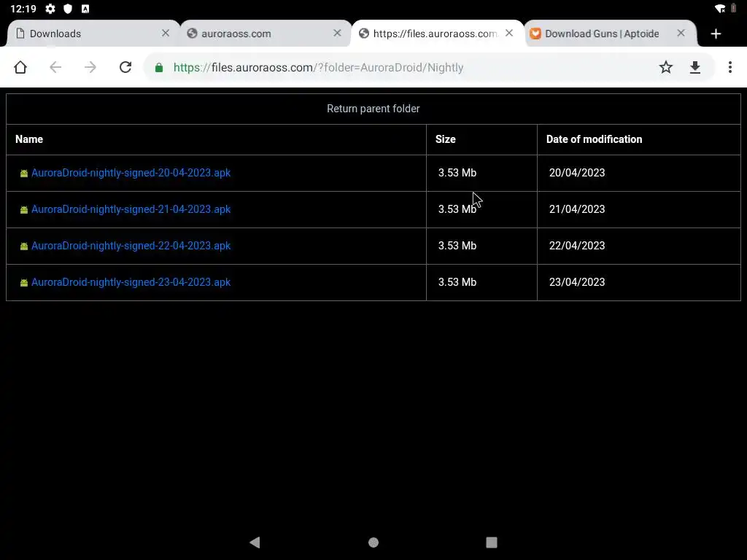Go to the browser home page
Viewport: 747px width, 560px height.
click(20, 67)
